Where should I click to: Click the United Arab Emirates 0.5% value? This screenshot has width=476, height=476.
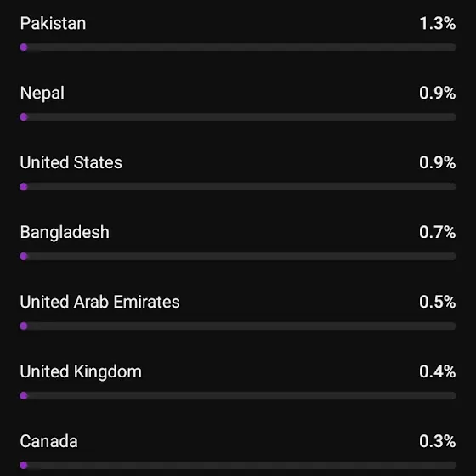(x=438, y=302)
